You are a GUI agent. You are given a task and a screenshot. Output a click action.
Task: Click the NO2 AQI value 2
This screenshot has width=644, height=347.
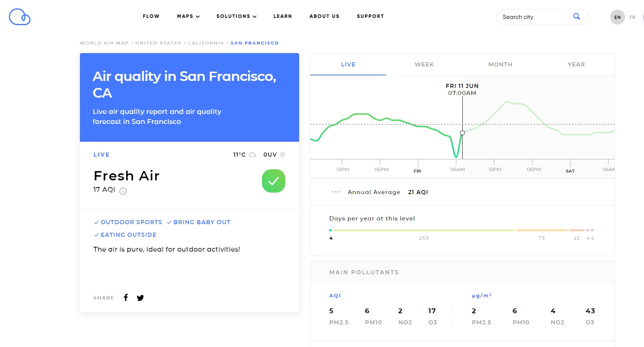pos(400,311)
